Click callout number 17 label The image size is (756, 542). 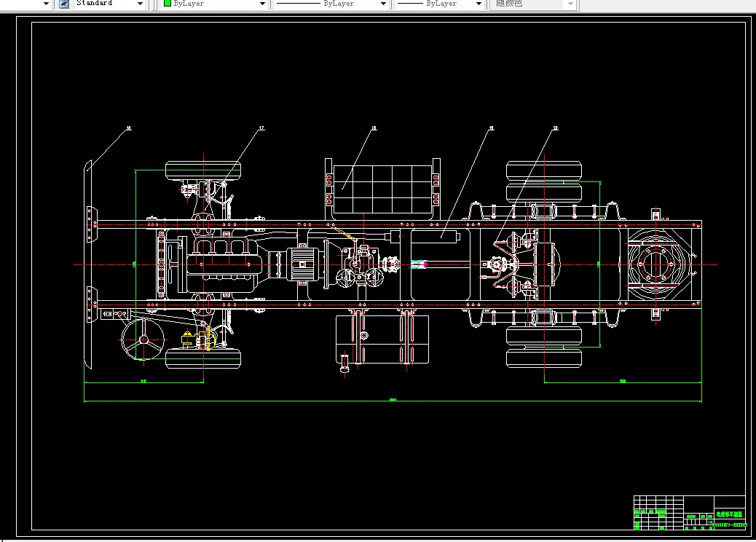pyautogui.click(x=261, y=128)
